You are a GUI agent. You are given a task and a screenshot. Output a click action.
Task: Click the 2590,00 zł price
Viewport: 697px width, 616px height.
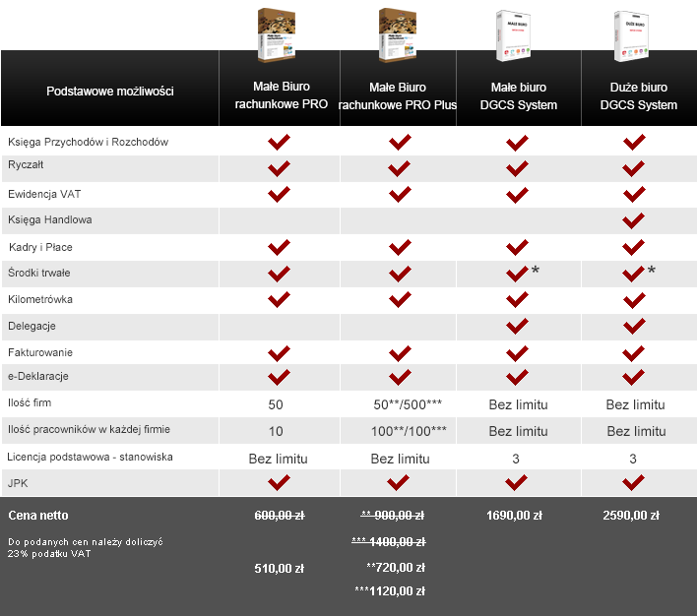[631, 516]
